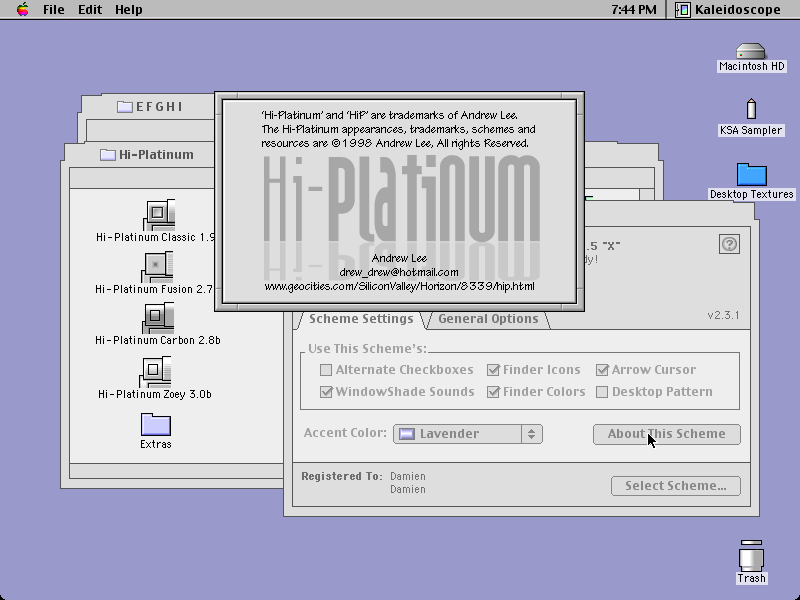Viewport: 800px width, 600px height.
Task: Open the Accent Color Lavender dropdown
Action: [x=467, y=434]
